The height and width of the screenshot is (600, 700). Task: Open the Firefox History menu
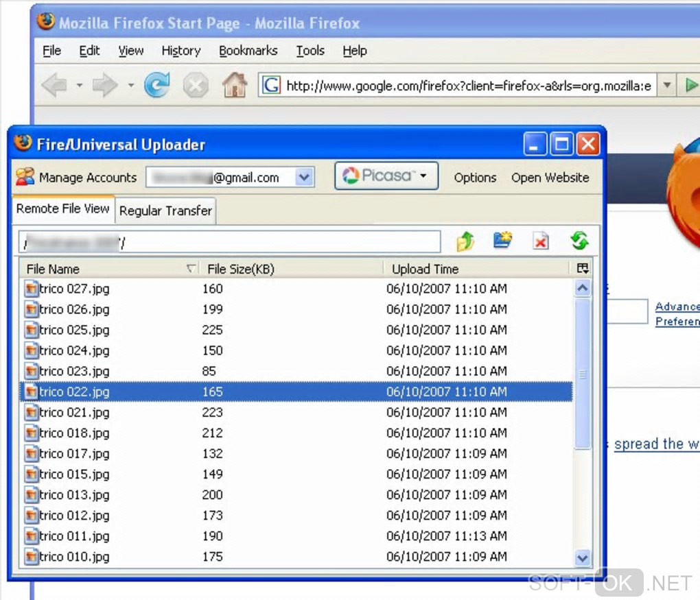(x=180, y=51)
